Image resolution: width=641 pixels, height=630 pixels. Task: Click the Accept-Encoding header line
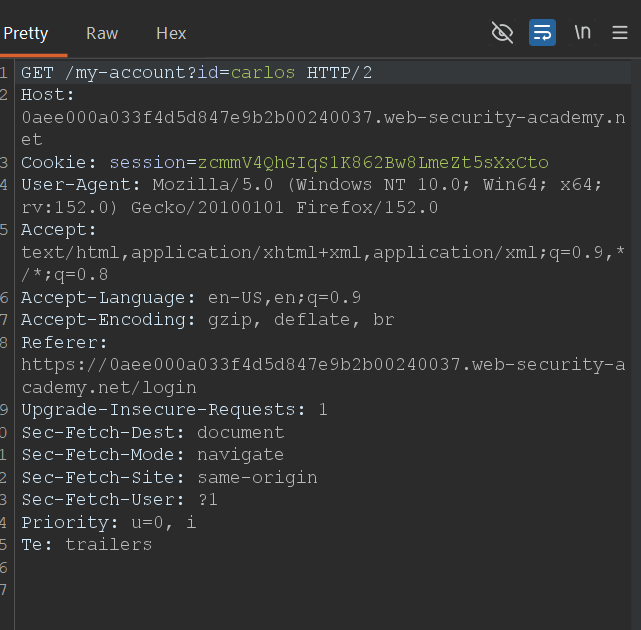(208, 320)
